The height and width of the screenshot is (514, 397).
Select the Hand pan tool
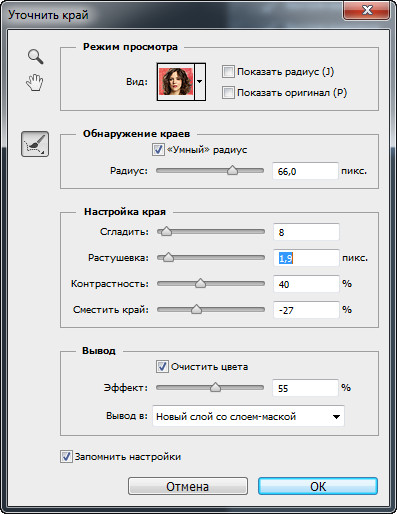pyautogui.click(x=35, y=82)
